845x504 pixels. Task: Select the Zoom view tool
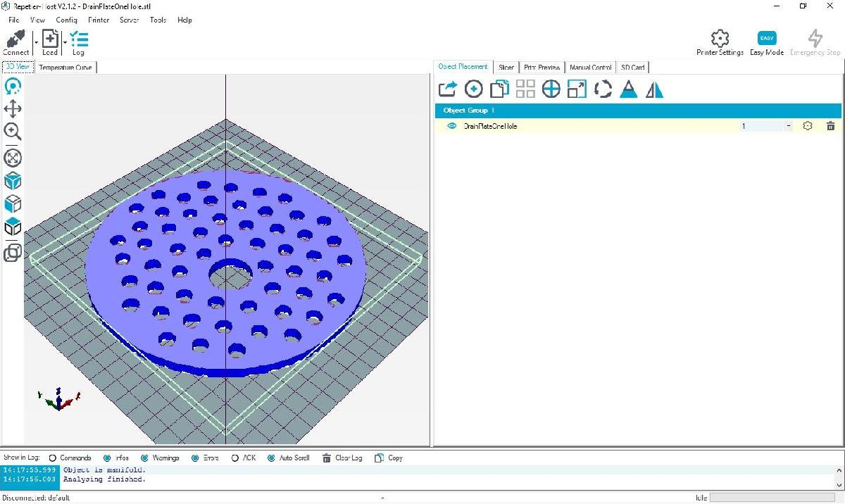pos(13,132)
